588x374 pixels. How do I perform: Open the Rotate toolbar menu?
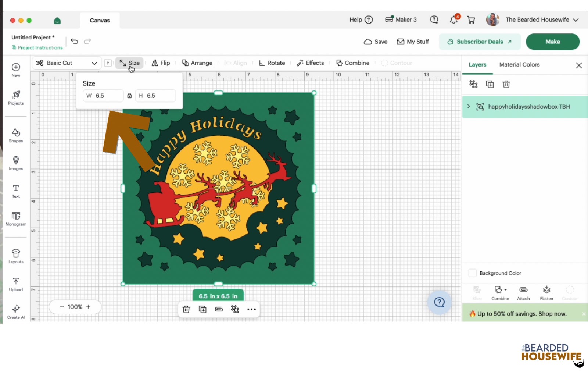pos(272,63)
